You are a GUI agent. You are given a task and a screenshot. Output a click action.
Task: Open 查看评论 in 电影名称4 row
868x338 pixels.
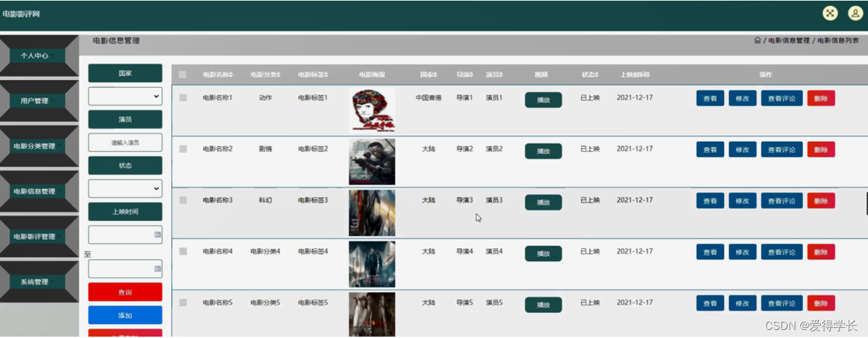point(781,252)
